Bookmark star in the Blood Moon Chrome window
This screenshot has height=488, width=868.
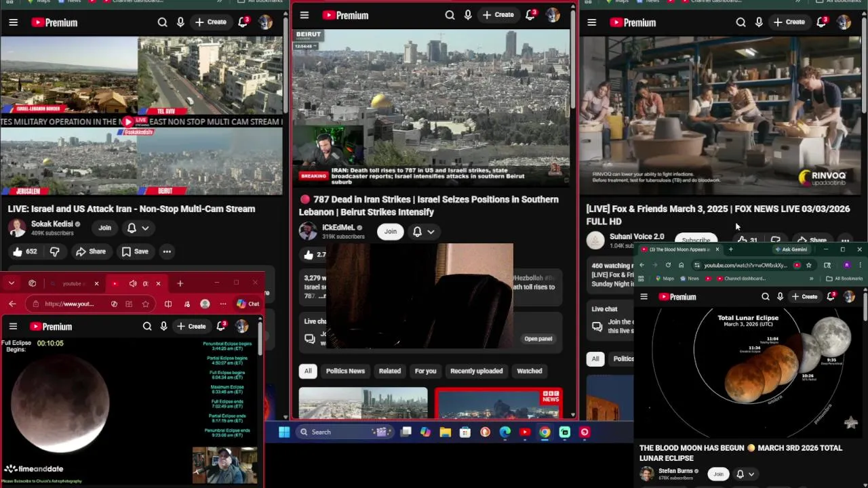point(808,265)
